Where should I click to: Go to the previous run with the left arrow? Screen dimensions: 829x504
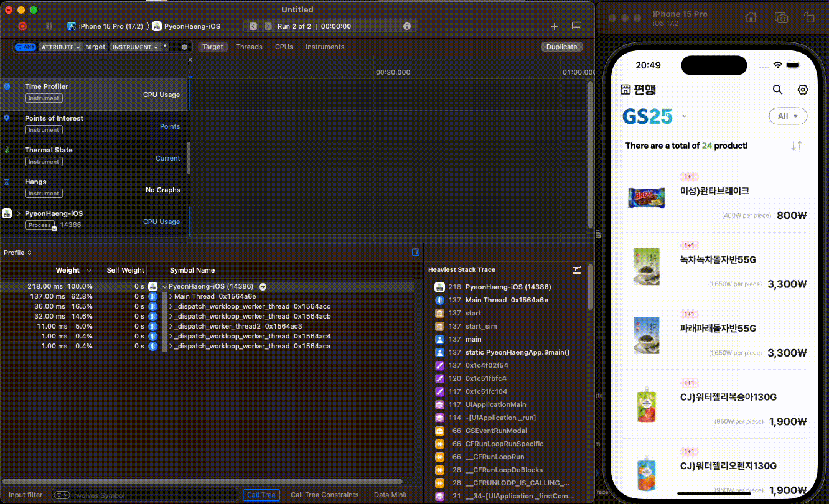[253, 26]
